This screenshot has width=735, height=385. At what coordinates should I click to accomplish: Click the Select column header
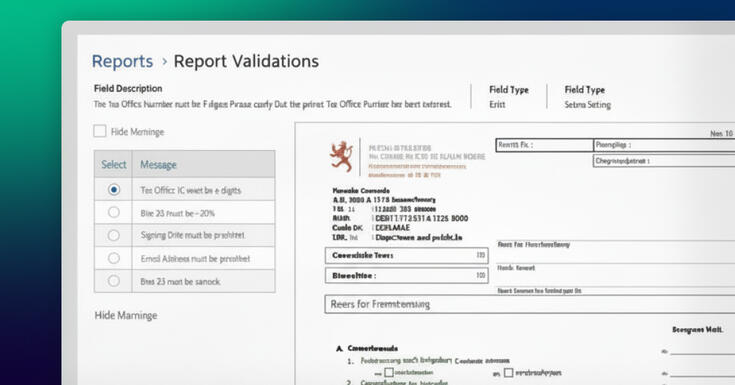tap(114, 165)
